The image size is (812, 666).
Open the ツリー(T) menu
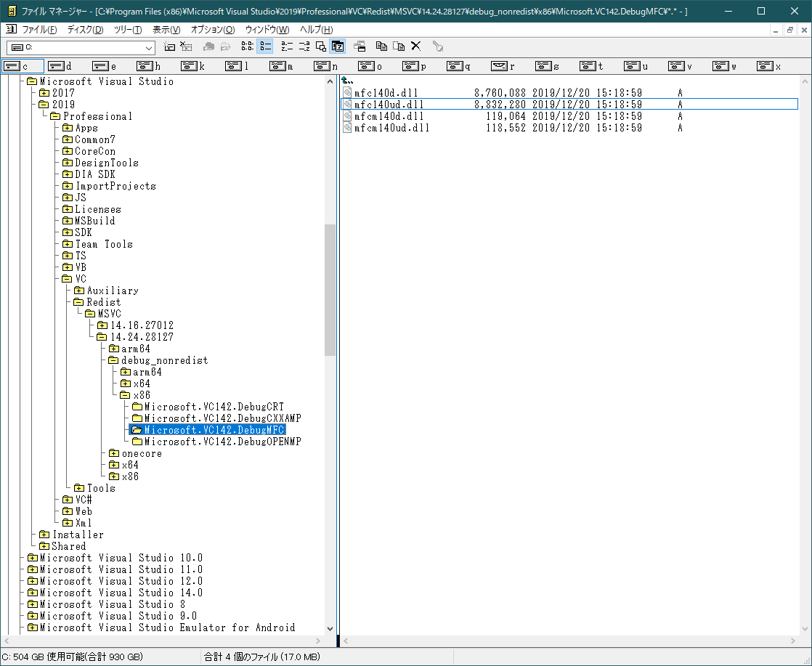[128, 30]
